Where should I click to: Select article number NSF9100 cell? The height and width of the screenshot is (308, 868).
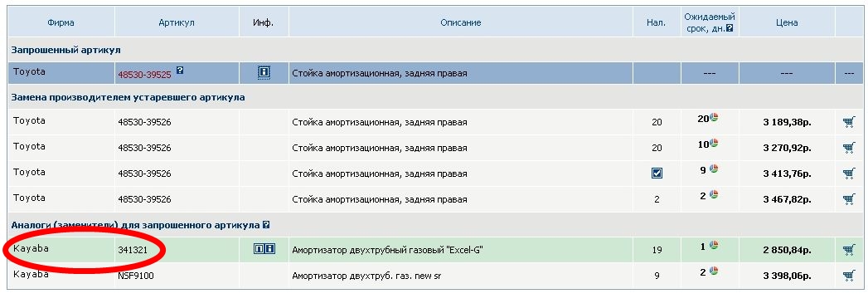point(177,276)
